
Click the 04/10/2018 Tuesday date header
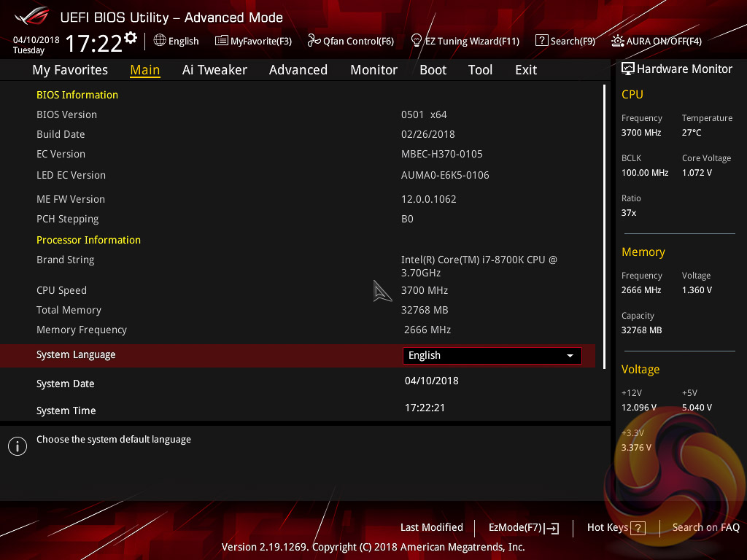[36, 44]
